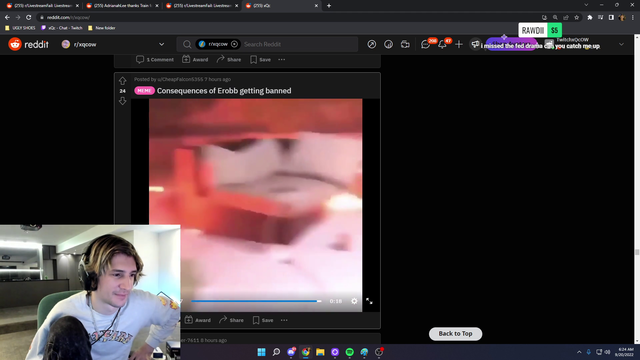Seek in the video progress bar
The image size is (640, 360).
256,301
